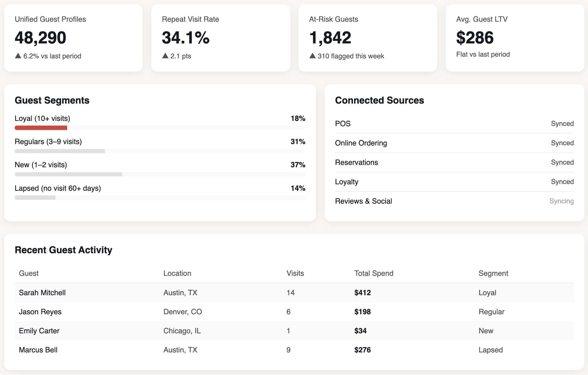Select the Segment column header
Viewport: 588px width, 375px height.
(493, 273)
